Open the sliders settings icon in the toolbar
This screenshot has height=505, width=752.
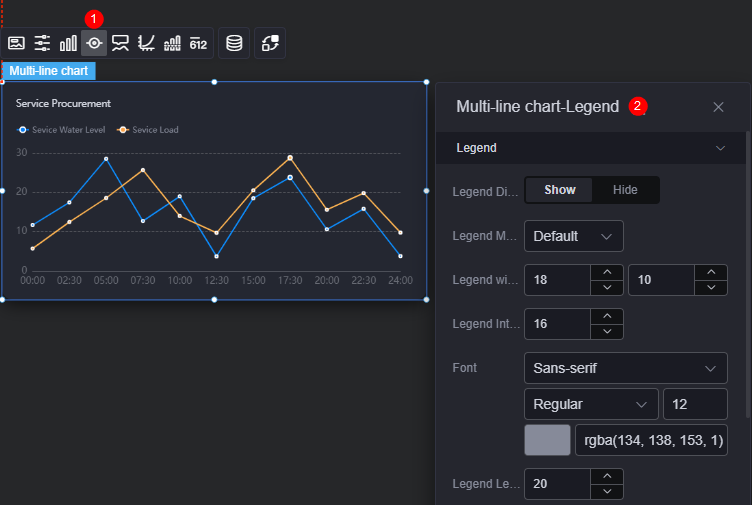pyautogui.click(x=42, y=43)
